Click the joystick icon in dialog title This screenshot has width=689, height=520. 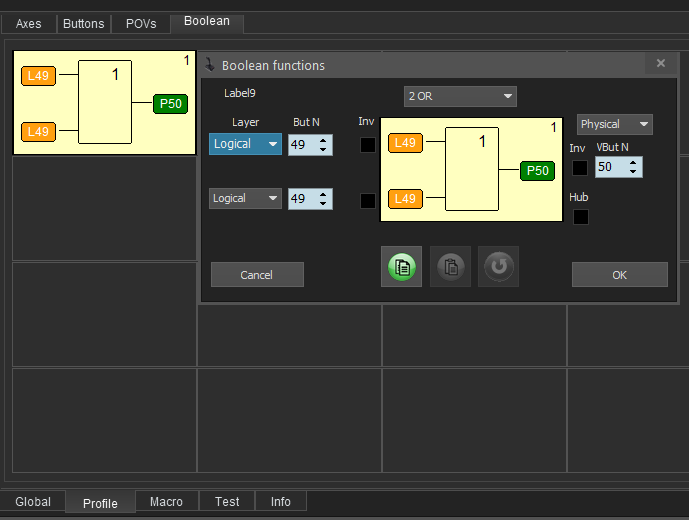tap(210, 65)
